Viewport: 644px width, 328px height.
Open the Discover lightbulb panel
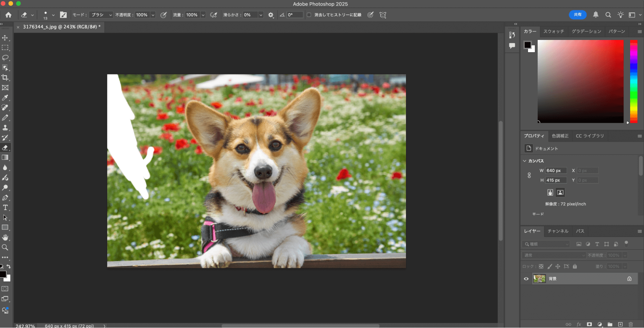point(620,15)
